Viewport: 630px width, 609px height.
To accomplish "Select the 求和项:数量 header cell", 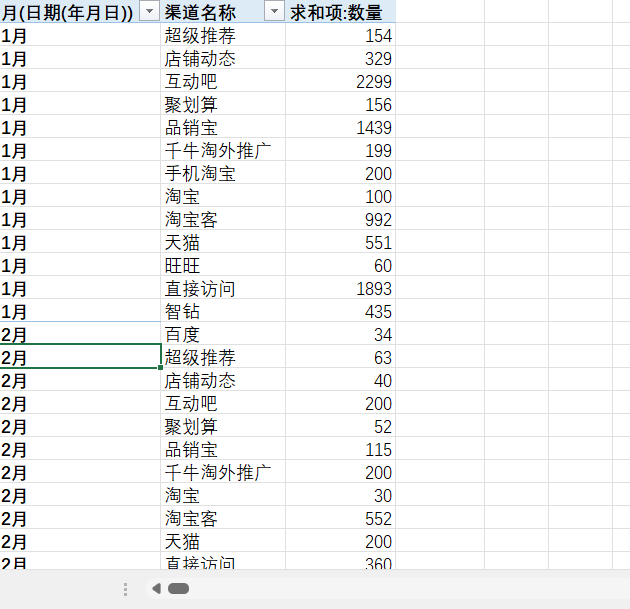I will (x=341, y=12).
